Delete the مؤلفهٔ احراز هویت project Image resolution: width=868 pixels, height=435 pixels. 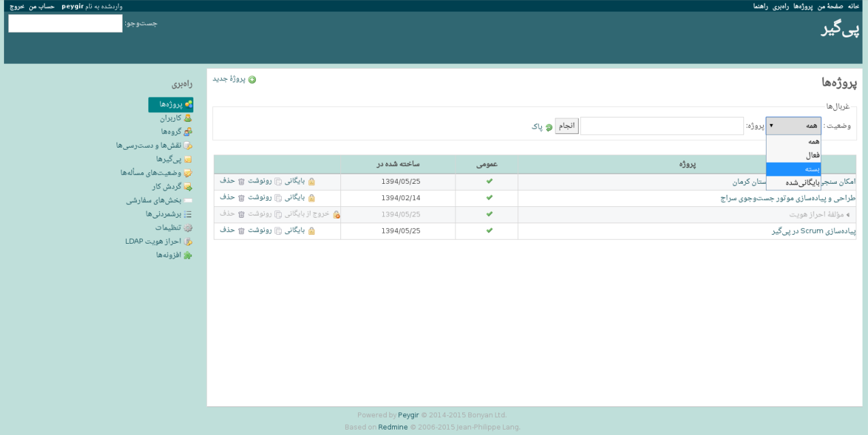tap(231, 214)
